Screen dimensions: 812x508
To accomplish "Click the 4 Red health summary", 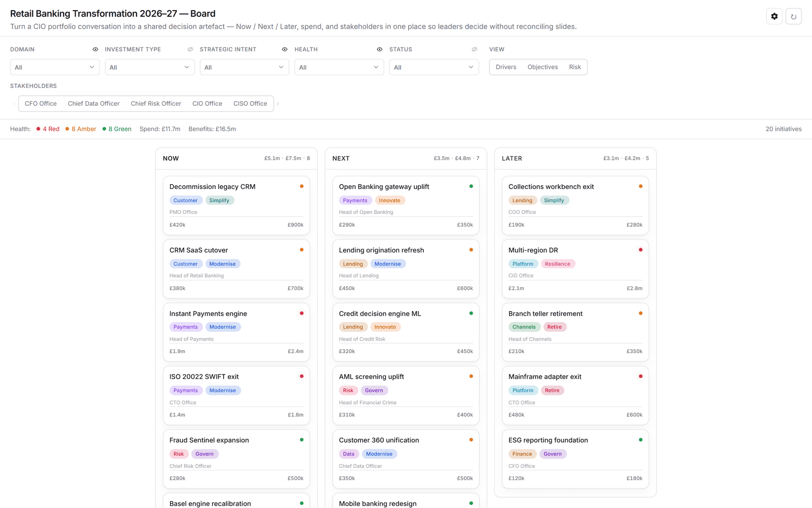I will 48,129.
